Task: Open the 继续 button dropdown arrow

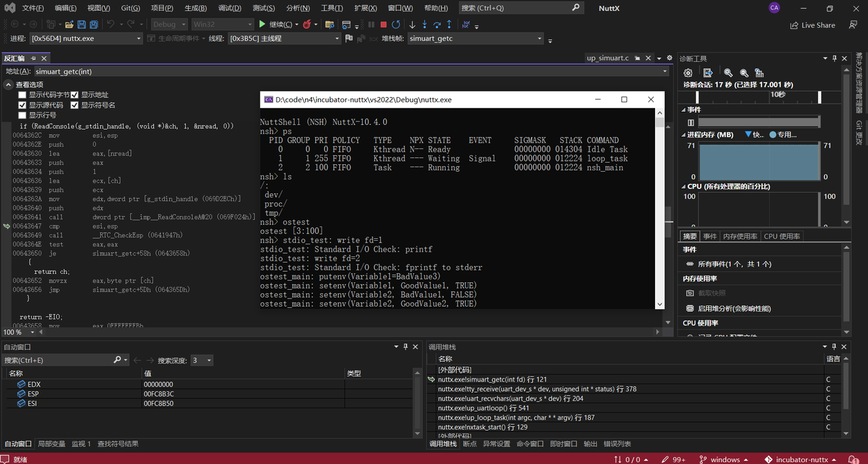Action: (x=296, y=25)
